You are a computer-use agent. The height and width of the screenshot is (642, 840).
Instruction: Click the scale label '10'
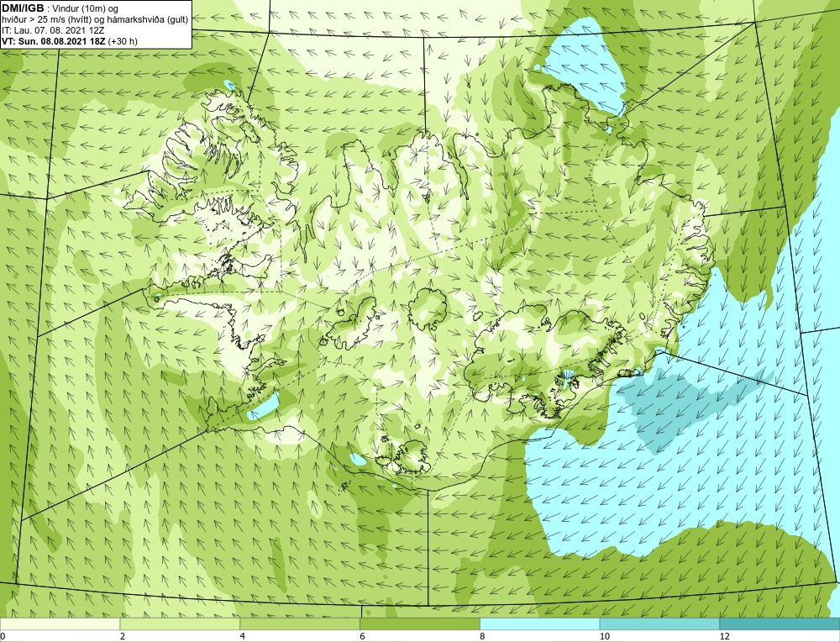coord(605,636)
